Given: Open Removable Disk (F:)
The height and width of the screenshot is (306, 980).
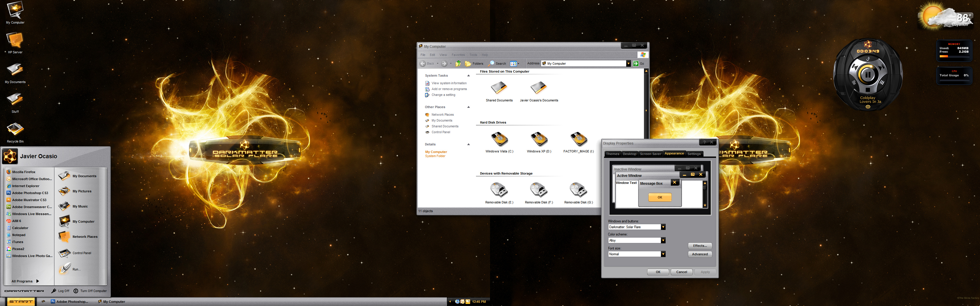Looking at the screenshot, I should tap(539, 193).
